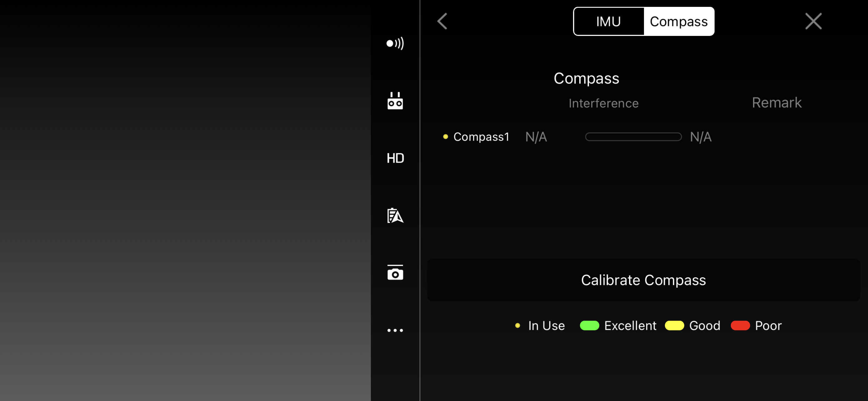Open the more options ellipsis menu
The height and width of the screenshot is (401, 868).
tap(395, 330)
